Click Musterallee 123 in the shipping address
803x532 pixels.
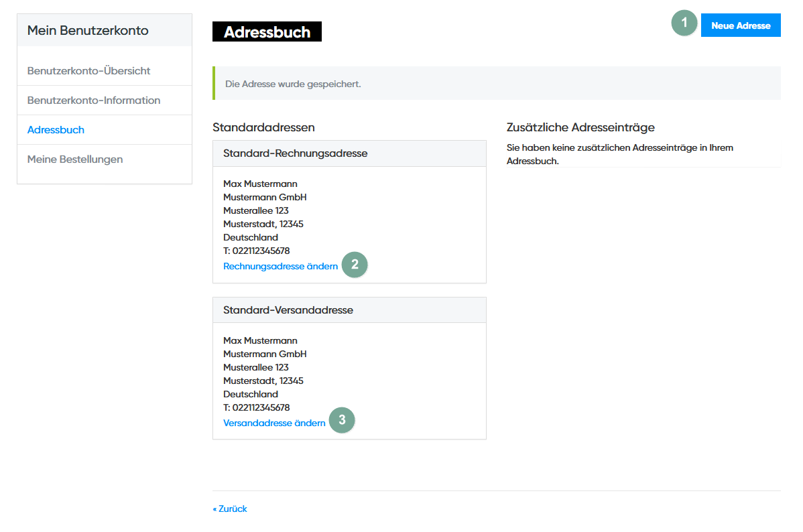click(x=255, y=367)
